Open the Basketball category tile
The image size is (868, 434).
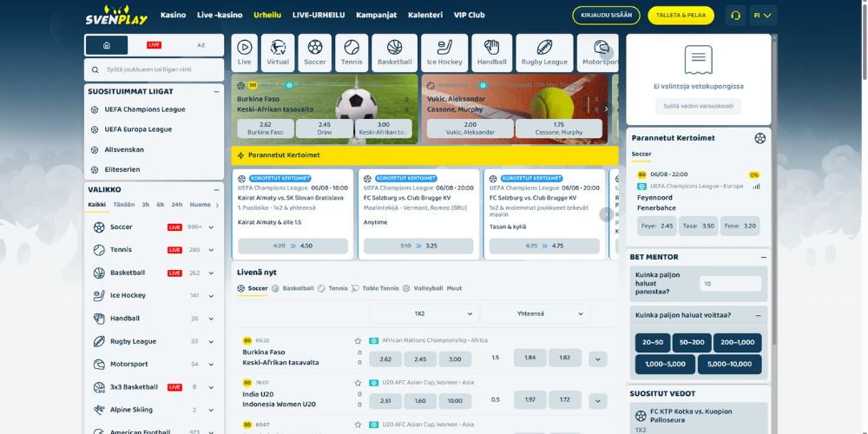click(395, 53)
